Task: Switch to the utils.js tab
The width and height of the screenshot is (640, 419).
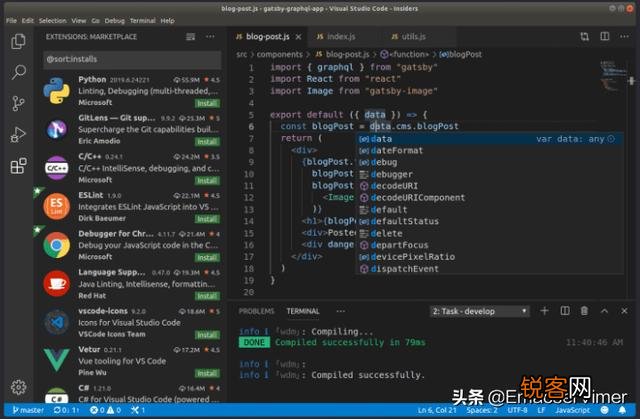Action: (x=414, y=37)
